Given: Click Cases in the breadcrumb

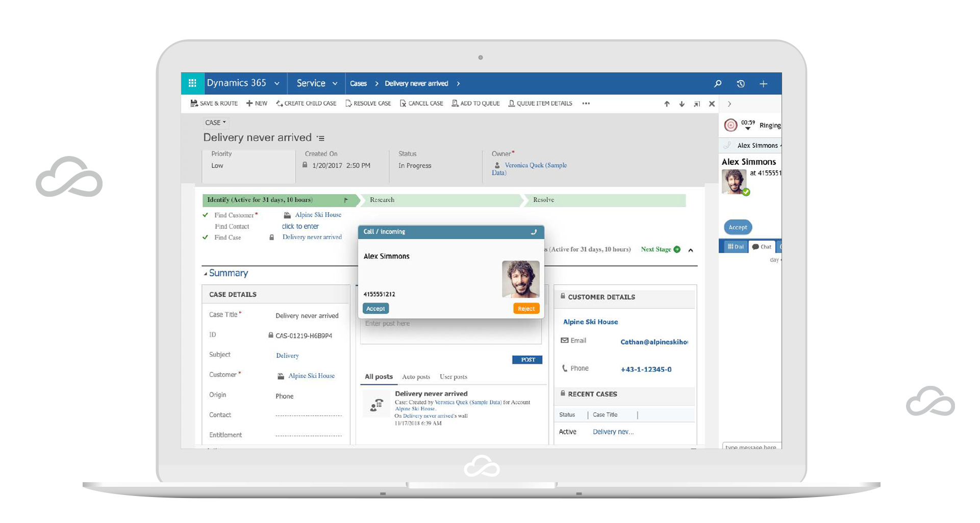Looking at the screenshot, I should 358,84.
